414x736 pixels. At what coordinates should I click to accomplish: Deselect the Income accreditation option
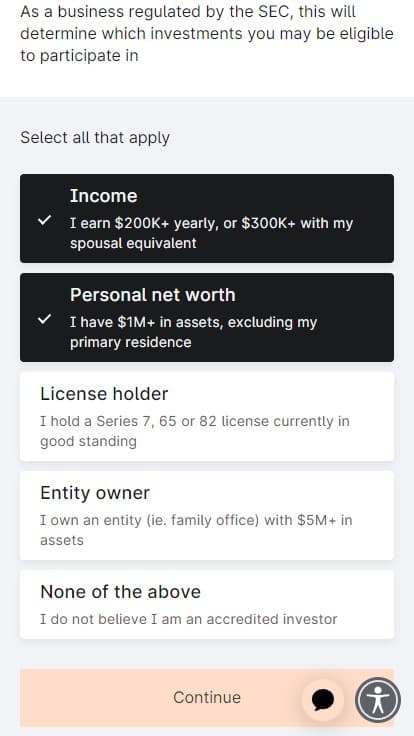click(207, 218)
